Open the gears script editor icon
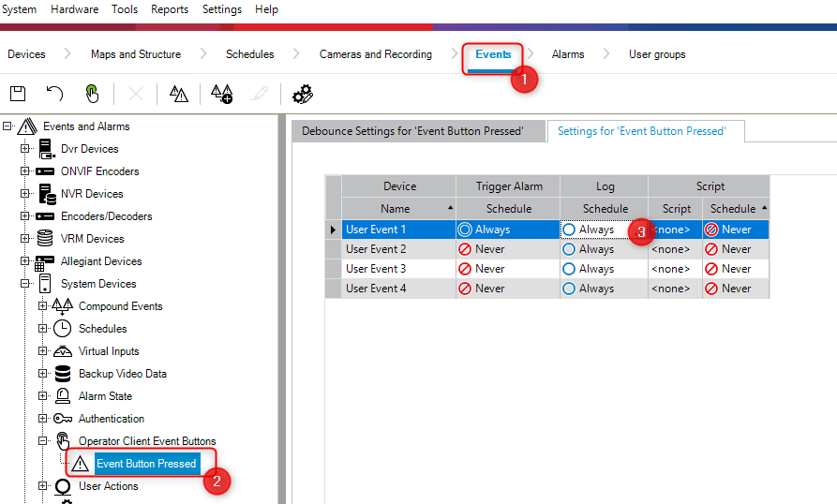 click(x=302, y=93)
